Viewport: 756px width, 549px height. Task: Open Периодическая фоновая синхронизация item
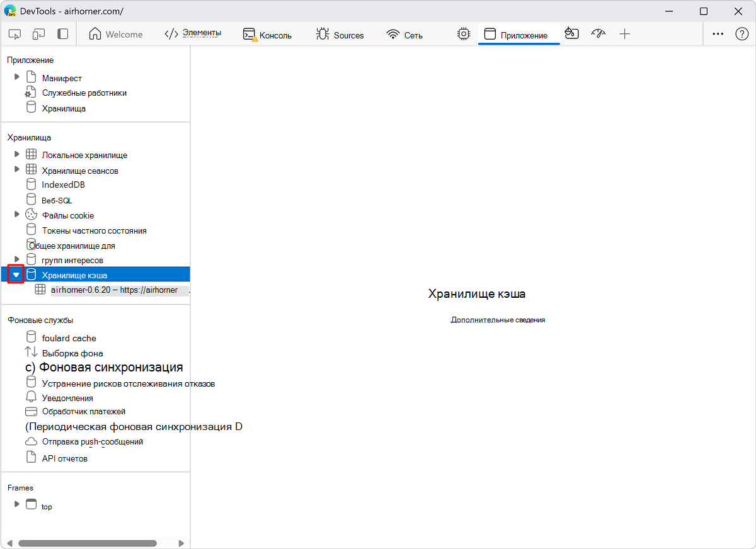coord(134,427)
